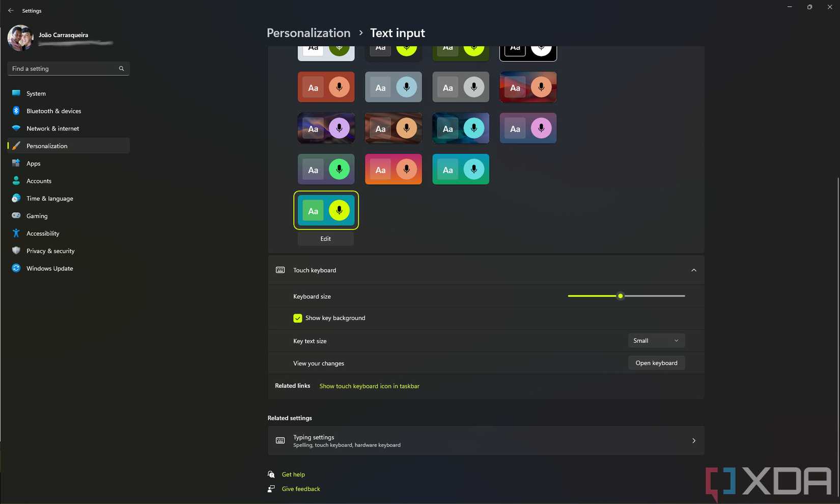Click the Give feedback person icon
This screenshot has height=504, width=840.
coord(271,489)
